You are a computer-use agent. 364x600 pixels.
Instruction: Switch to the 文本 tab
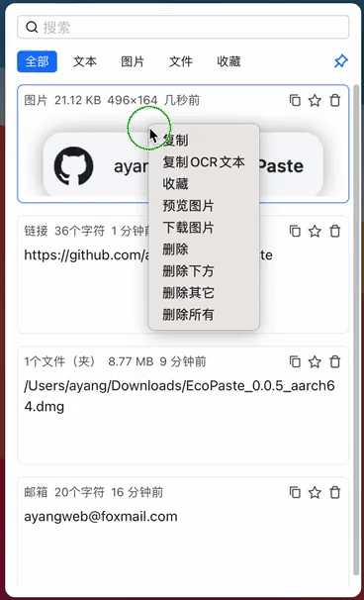click(x=85, y=61)
